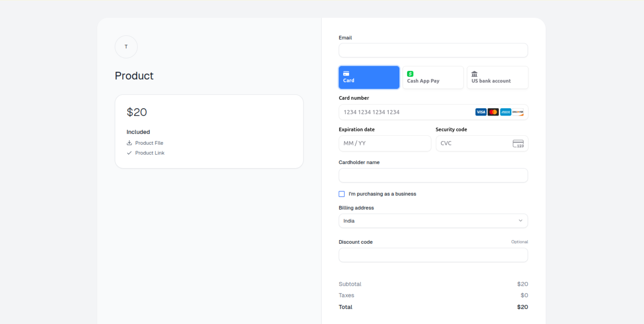The width and height of the screenshot is (644, 324).
Task: Choose the US bank account tab
Action: (x=497, y=77)
